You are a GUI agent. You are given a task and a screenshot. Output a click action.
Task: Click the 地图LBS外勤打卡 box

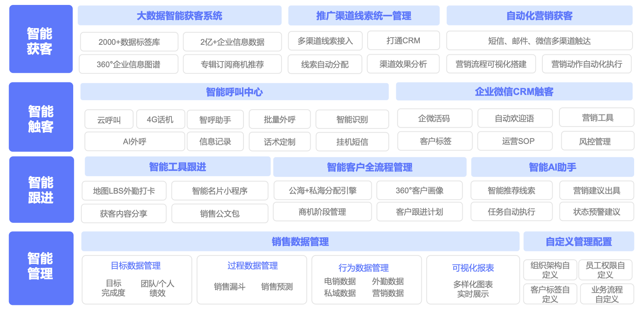[x=124, y=191]
